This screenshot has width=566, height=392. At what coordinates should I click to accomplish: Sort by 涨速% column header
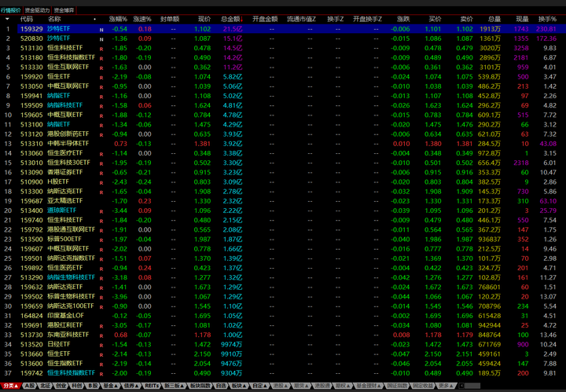[141, 19]
